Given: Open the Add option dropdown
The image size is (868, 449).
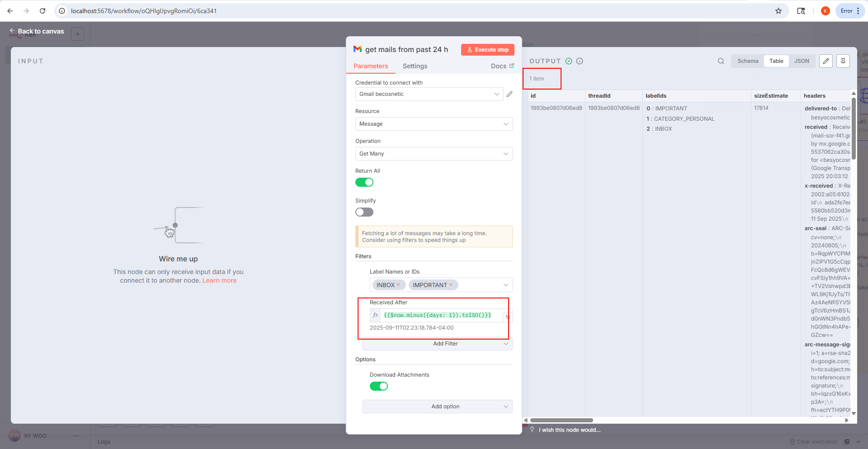Looking at the screenshot, I should pos(438,406).
